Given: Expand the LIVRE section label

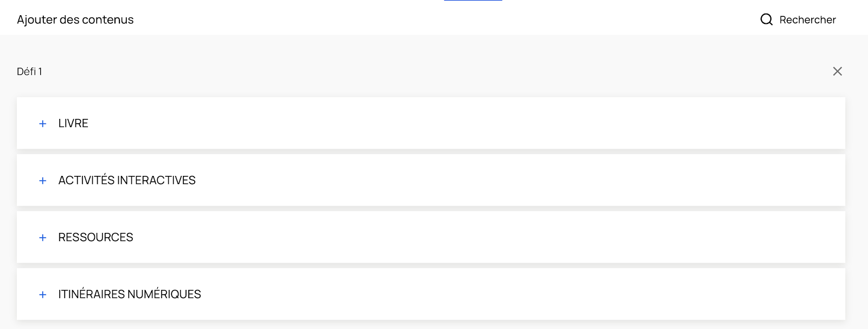Looking at the screenshot, I should pos(73,124).
